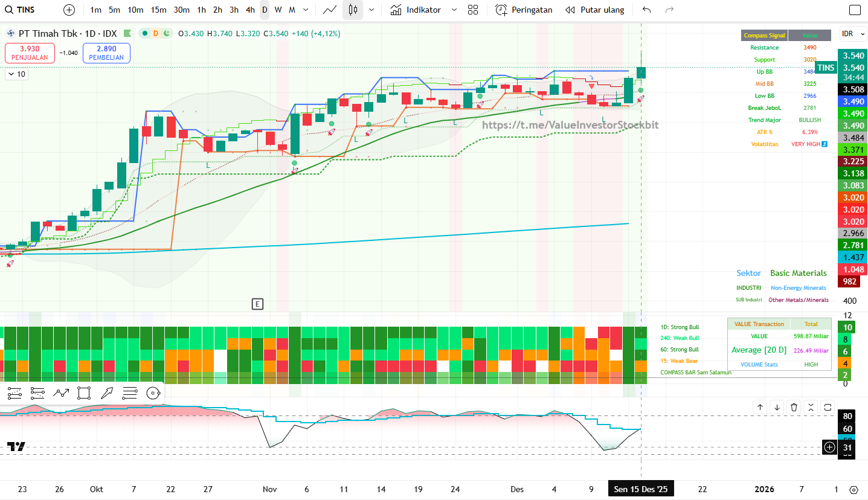Click the Putar ulang button label

click(602, 10)
